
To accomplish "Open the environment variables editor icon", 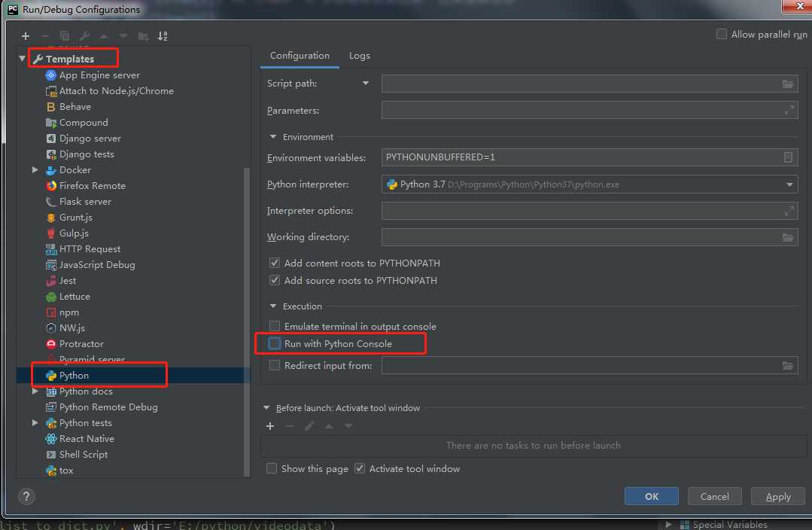I will pos(788,157).
